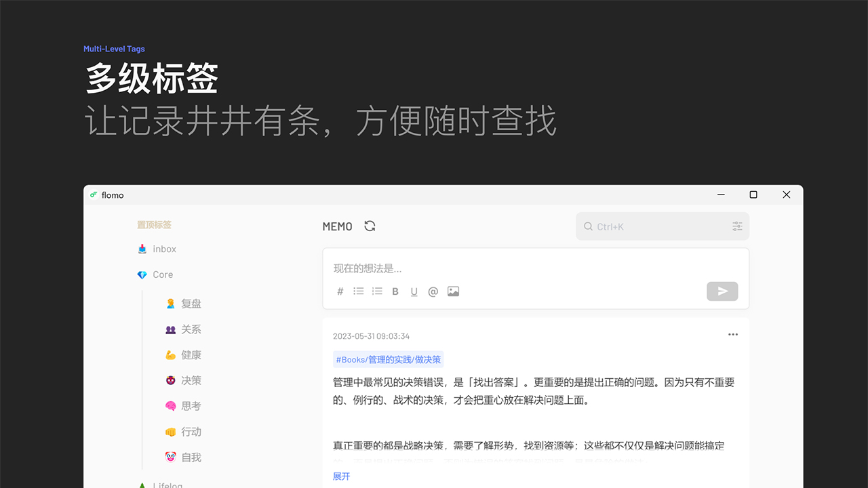Open the #Books/管理的实践/做决策 tag link
The image size is (868, 488).
point(388,359)
